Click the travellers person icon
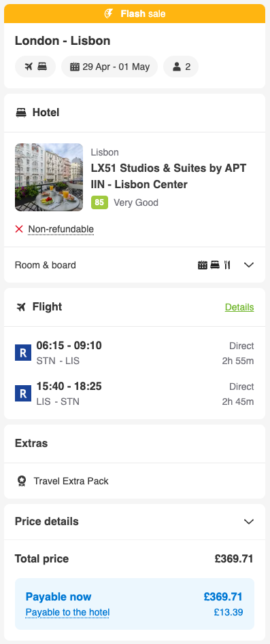This screenshot has height=644, width=270. [177, 67]
